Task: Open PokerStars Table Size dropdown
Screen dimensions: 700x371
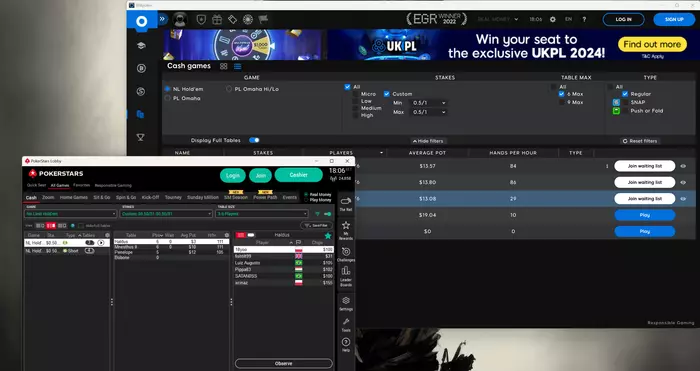Action: (x=262, y=214)
